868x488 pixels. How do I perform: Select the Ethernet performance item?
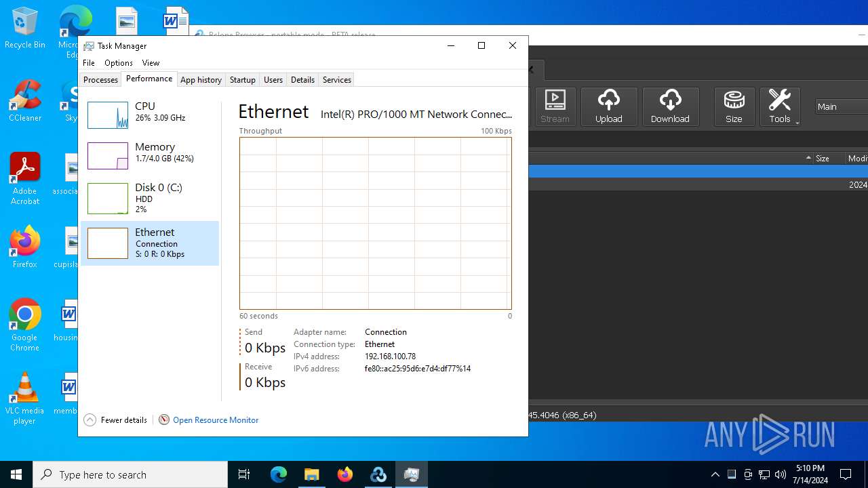click(150, 243)
